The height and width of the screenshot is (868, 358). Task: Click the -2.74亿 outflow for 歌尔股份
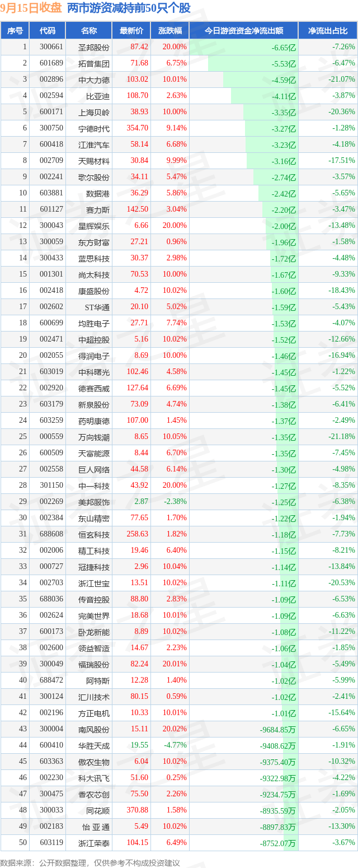click(284, 178)
